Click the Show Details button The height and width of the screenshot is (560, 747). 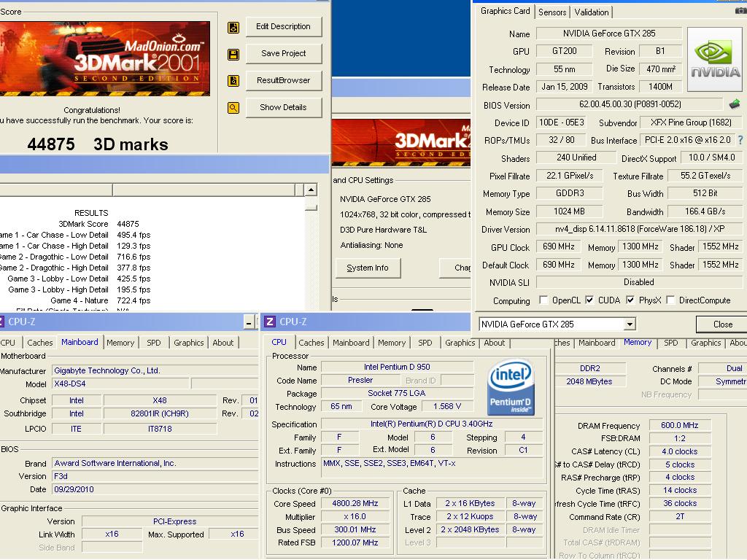(x=284, y=108)
